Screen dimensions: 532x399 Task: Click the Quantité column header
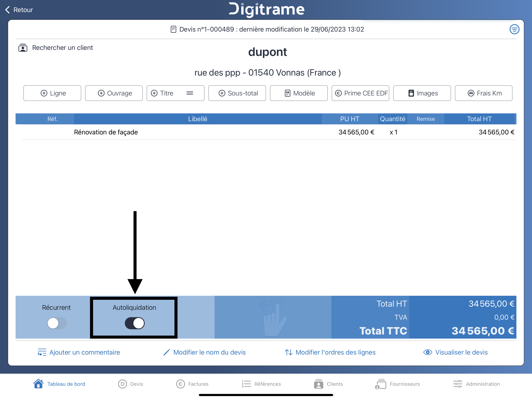[393, 119]
